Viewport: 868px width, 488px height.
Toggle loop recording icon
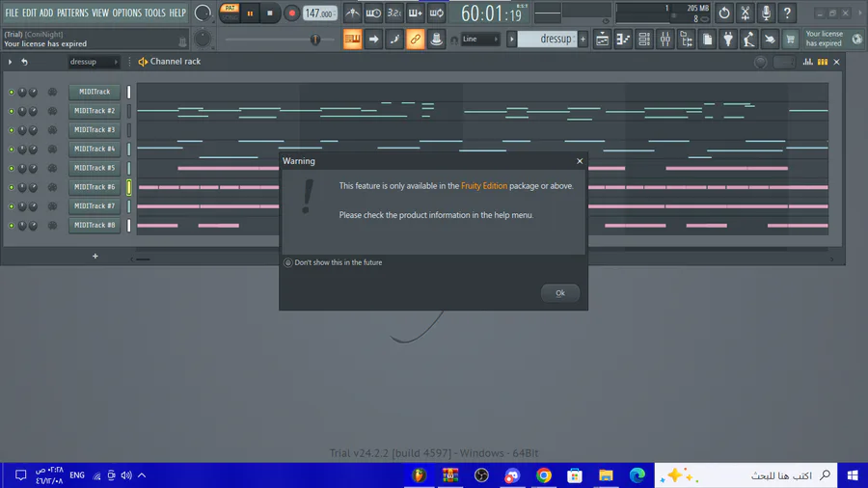[x=436, y=13]
